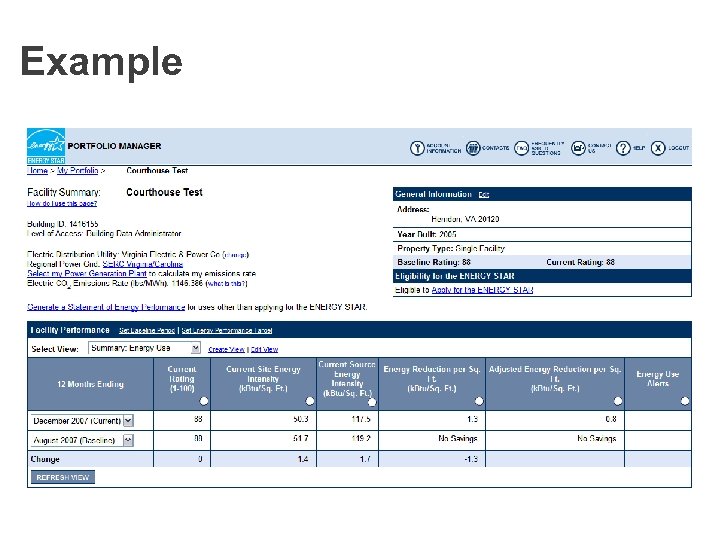
Task: Open the Contacts icon in header
Action: click(473, 148)
